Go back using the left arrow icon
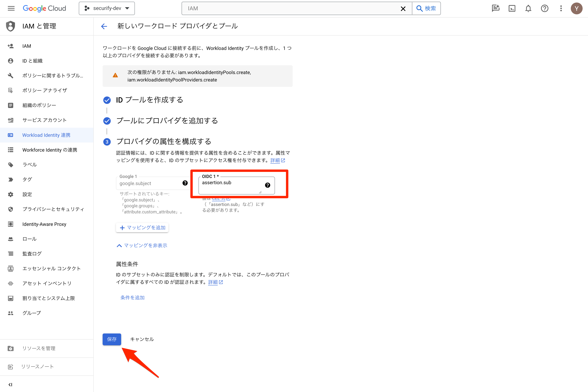This screenshot has height=392, width=588. (104, 26)
